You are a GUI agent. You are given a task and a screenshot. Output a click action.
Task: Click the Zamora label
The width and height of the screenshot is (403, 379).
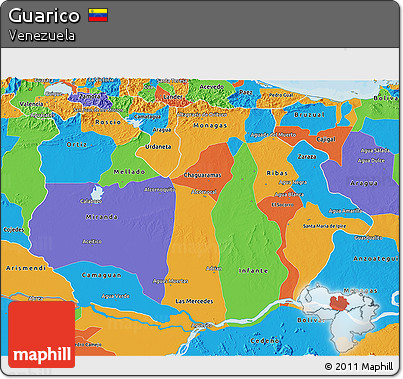click(x=89, y=96)
